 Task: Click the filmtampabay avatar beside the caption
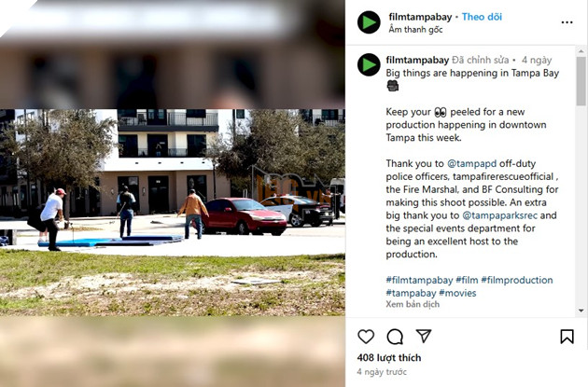tap(369, 64)
